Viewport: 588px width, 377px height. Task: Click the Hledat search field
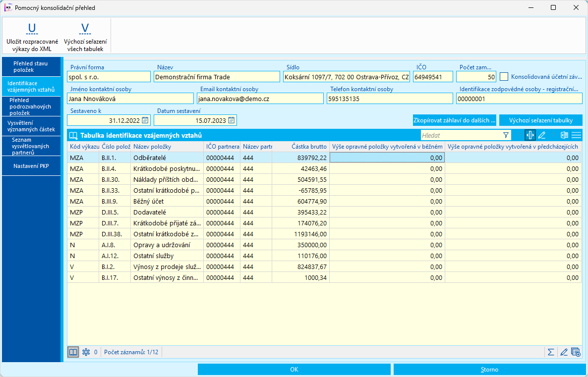[460, 135]
